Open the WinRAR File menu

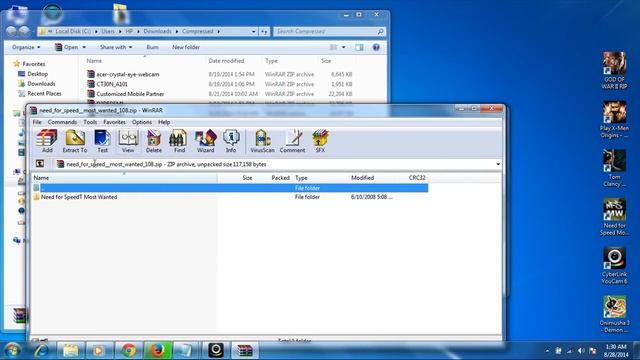(x=37, y=122)
